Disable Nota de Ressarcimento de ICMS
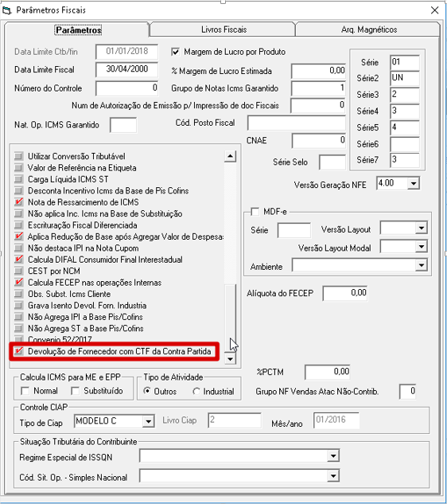 18,202
